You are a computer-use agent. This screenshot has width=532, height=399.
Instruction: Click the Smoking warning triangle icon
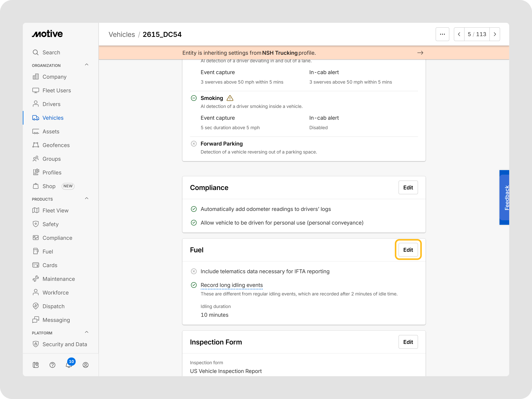(x=230, y=98)
